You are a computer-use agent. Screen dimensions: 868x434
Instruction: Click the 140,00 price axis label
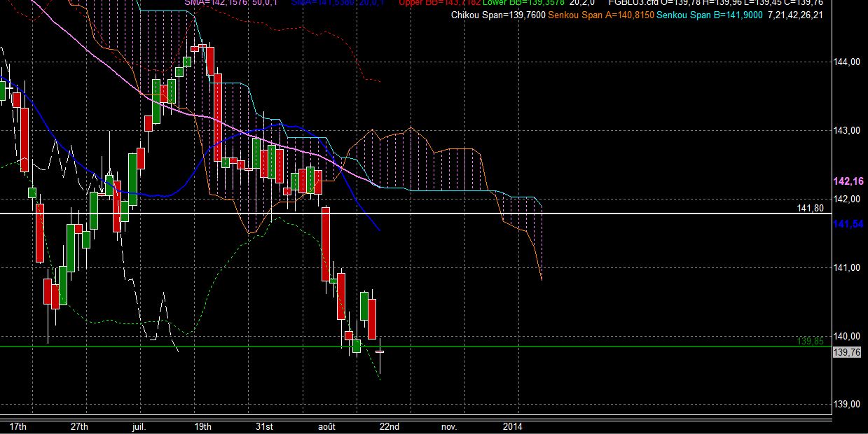847,337
